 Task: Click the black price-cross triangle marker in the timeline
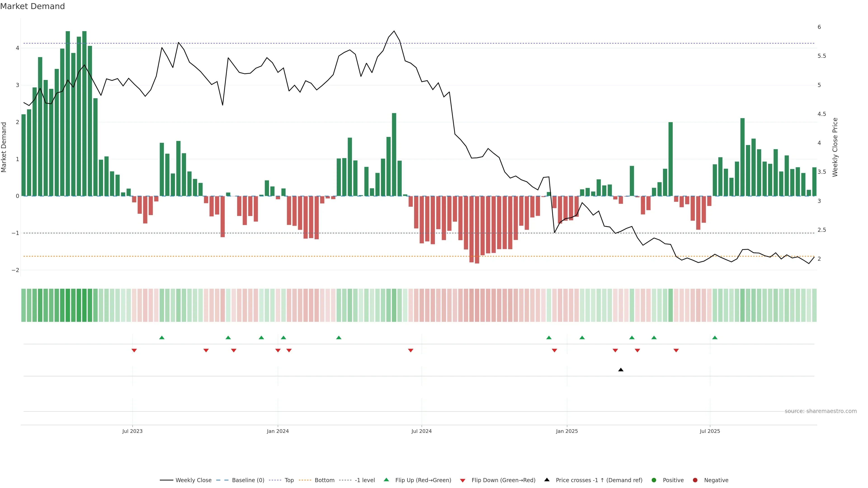click(621, 370)
